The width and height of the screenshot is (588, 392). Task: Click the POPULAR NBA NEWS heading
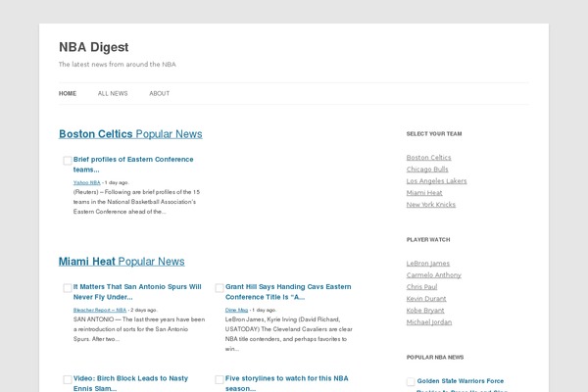point(435,357)
